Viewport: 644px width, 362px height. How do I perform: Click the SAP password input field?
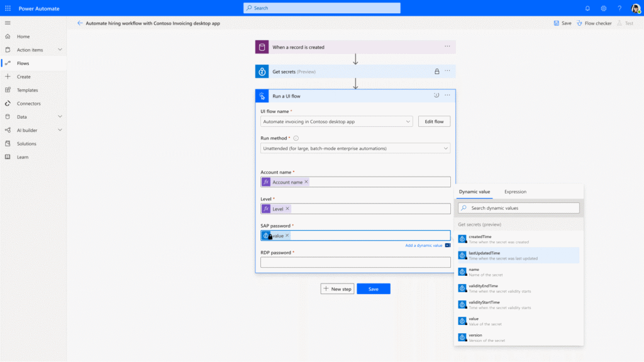point(355,236)
